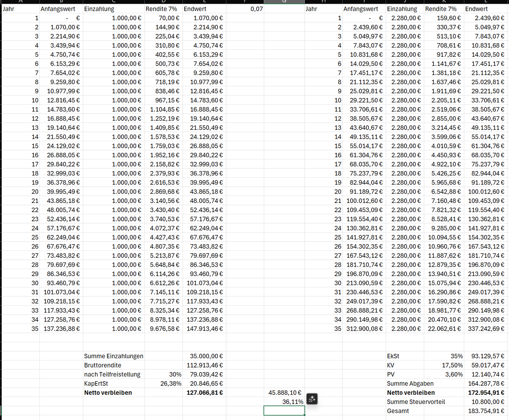Image resolution: width=509 pixels, height=420 pixels.
Task: Select the cell containing 0,07
Action: [x=245, y=9]
